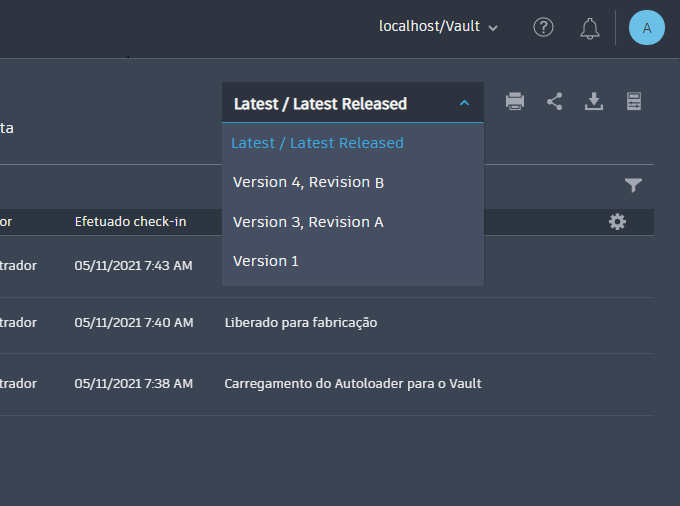Collapse the Latest / Latest Released dropdown
The image size is (680, 506).
[x=464, y=103]
